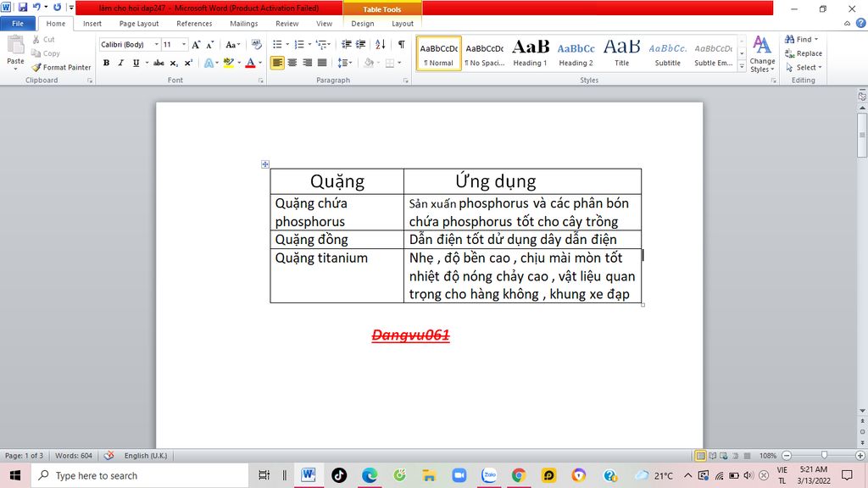The width and height of the screenshot is (868, 488).
Task: Click the Paste clipboard icon
Action: (x=15, y=46)
